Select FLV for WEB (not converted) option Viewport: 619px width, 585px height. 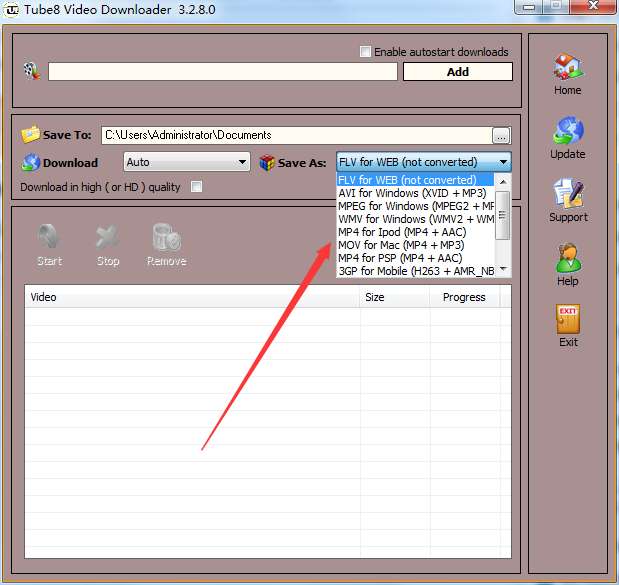(415, 180)
